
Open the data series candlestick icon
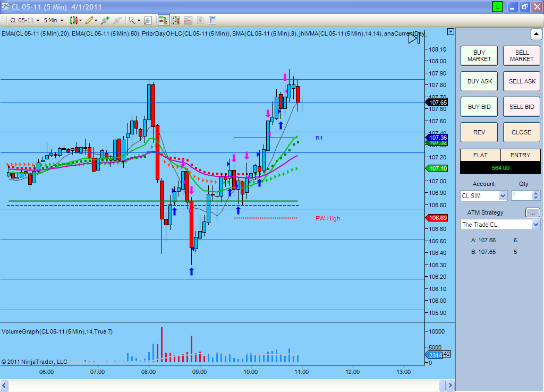tap(176, 21)
